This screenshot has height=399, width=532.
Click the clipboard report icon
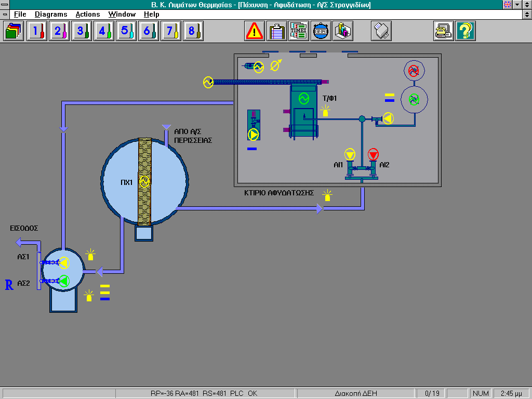[x=277, y=31]
